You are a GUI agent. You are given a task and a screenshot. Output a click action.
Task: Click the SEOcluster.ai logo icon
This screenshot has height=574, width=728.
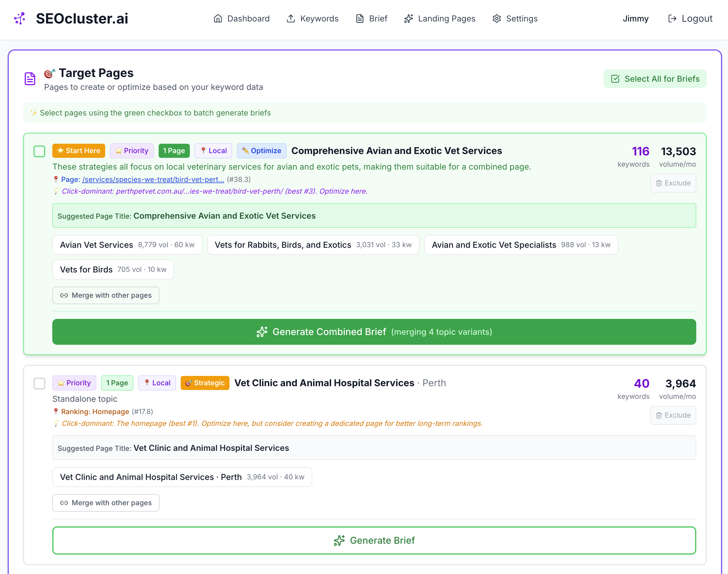(x=19, y=19)
